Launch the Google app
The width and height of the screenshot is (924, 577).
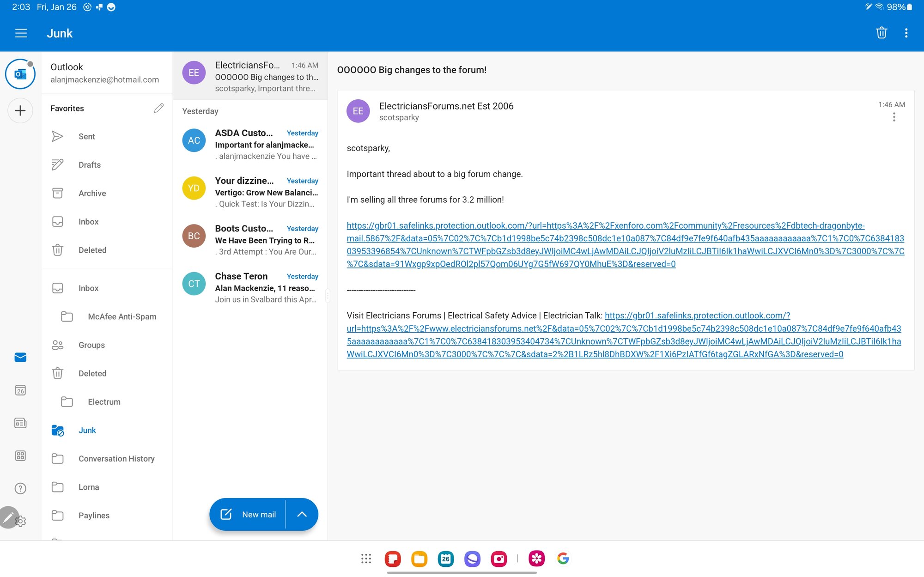pyautogui.click(x=563, y=559)
